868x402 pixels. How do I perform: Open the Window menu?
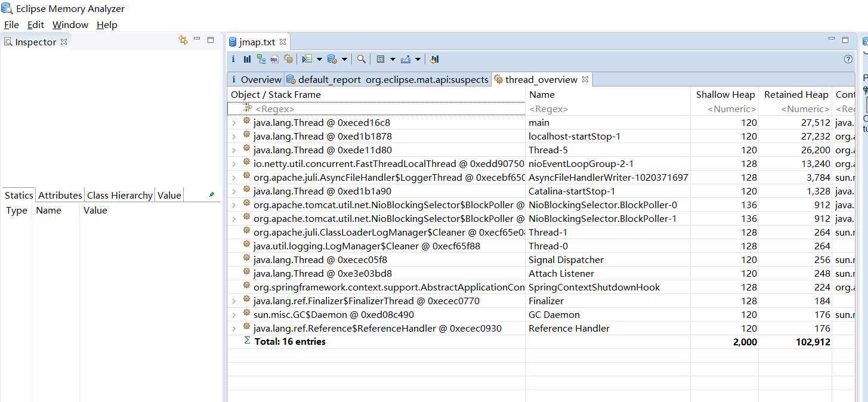point(70,24)
